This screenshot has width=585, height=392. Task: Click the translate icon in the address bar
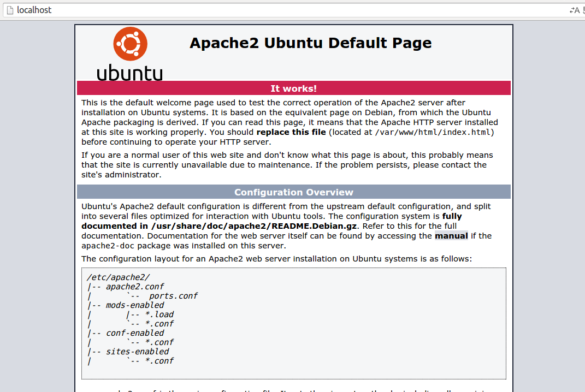(575, 10)
